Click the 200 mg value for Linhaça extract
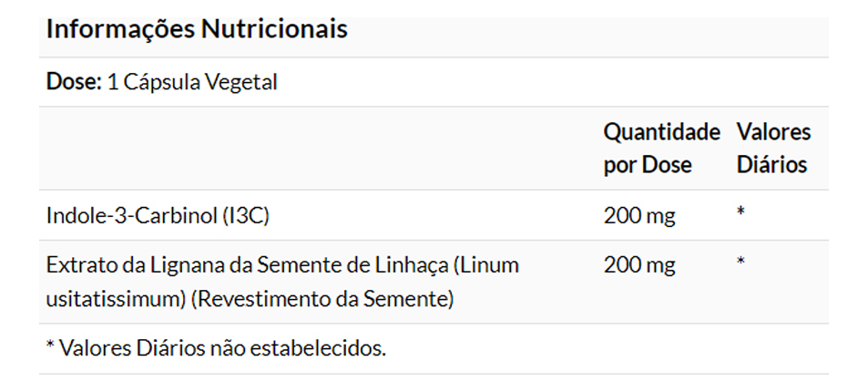 [x=639, y=265]
